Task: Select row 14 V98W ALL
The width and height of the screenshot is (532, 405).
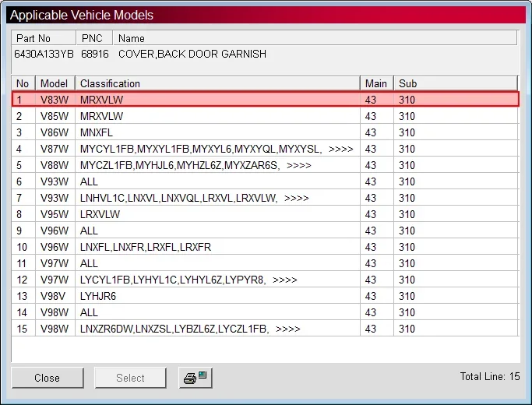Action: [x=266, y=312]
